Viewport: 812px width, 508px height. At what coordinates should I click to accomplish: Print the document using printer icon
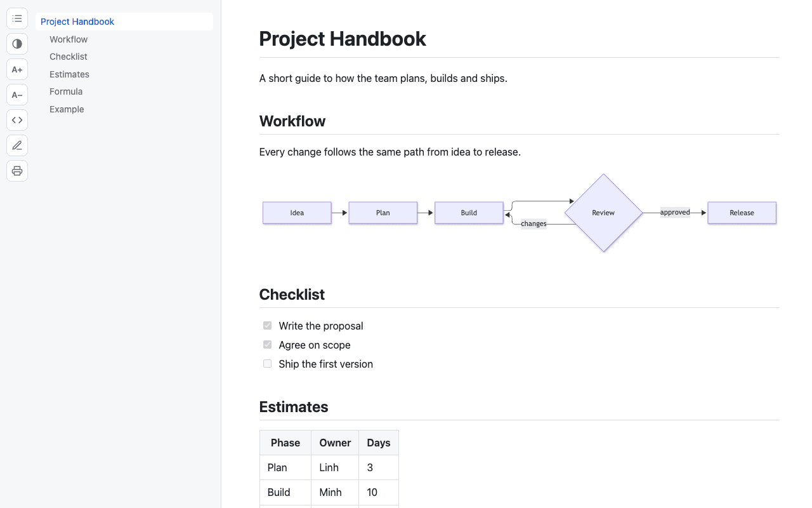point(17,171)
